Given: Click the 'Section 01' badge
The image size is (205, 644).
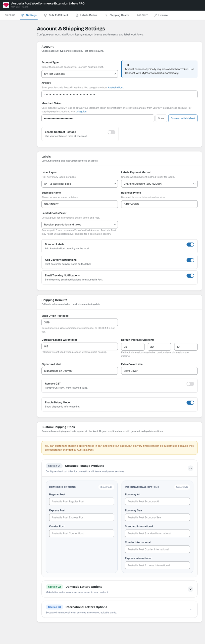Looking at the screenshot, I should [x=54, y=466].
